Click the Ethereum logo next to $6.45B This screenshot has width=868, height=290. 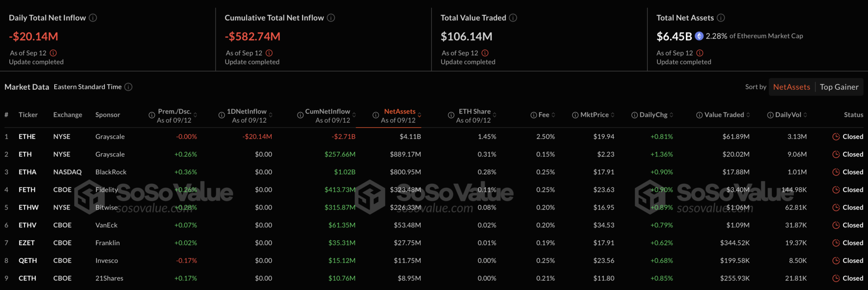(x=699, y=36)
